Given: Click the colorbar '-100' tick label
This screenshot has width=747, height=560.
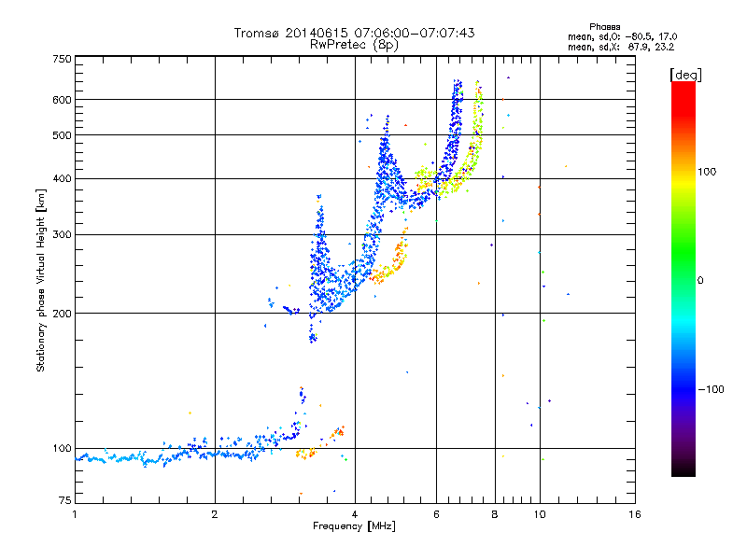Looking at the screenshot, I should 712,389.
